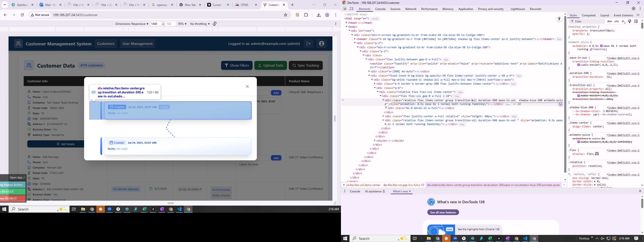The height and width of the screenshot is (242, 644).
Task: Select the div.flex.flex-col.gap-0.w-full.z-10 breadcrumb
Action: click(403, 185)
